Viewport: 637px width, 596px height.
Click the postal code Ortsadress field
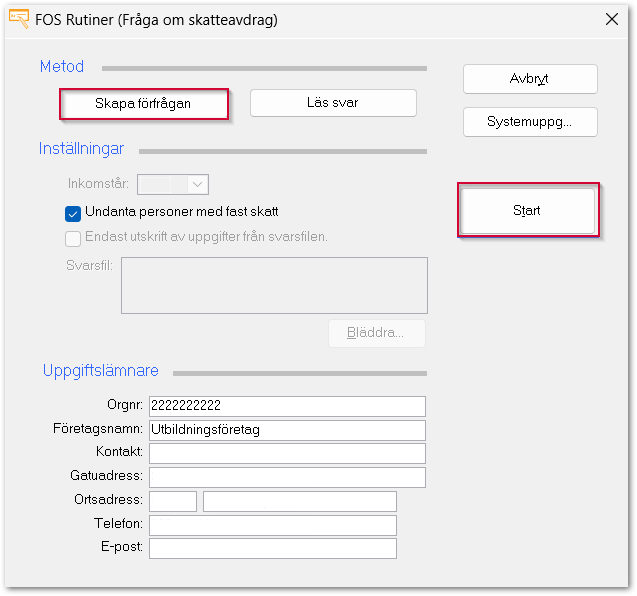coord(173,501)
